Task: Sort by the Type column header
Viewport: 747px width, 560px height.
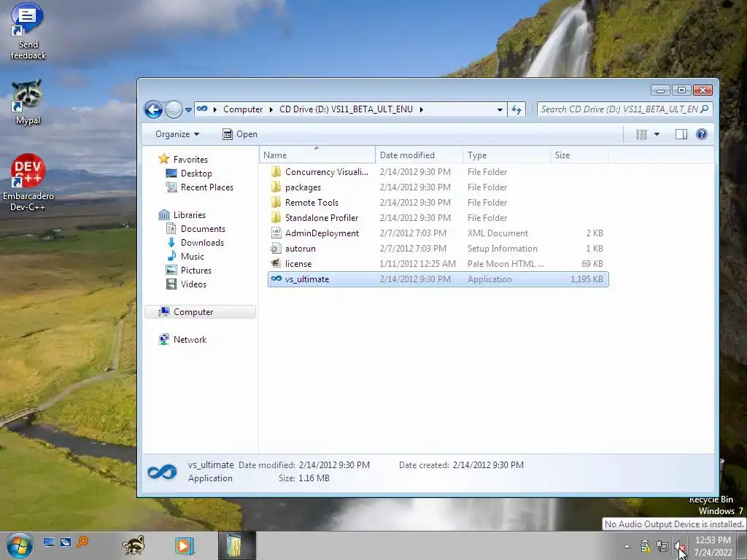Action: click(x=507, y=155)
